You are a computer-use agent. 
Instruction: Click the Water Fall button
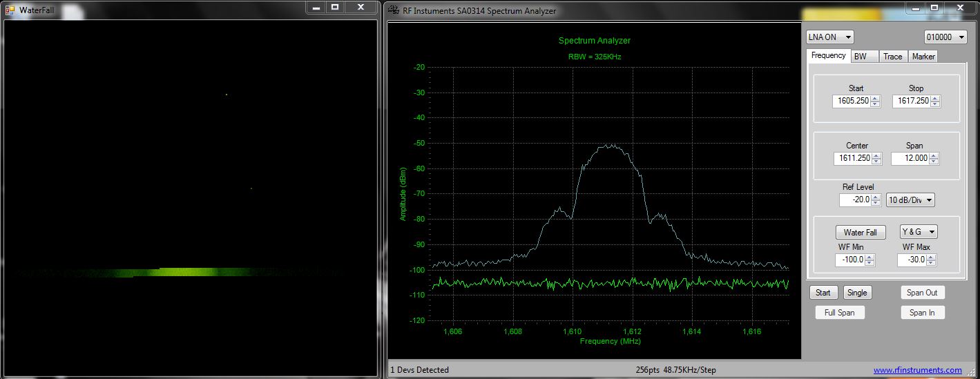click(x=860, y=233)
